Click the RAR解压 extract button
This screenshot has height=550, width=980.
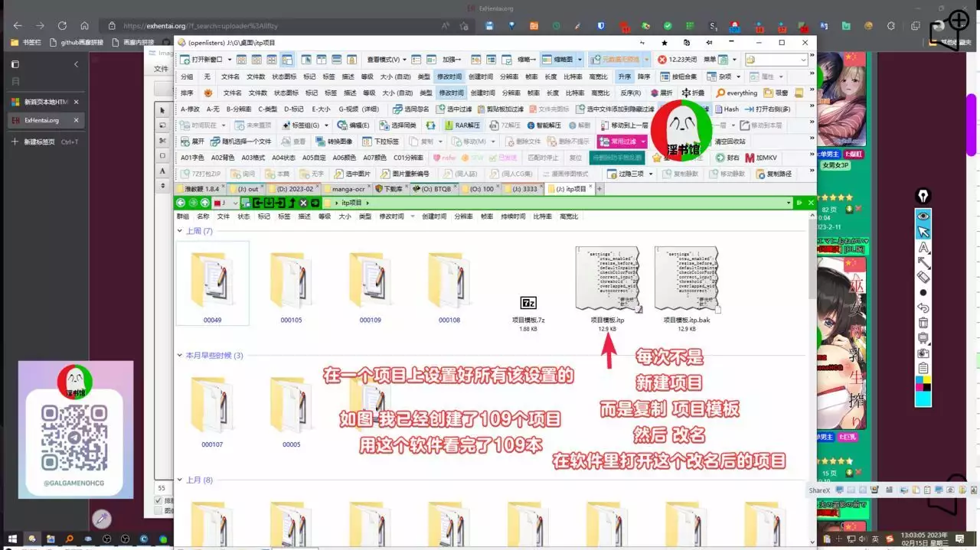pos(462,125)
